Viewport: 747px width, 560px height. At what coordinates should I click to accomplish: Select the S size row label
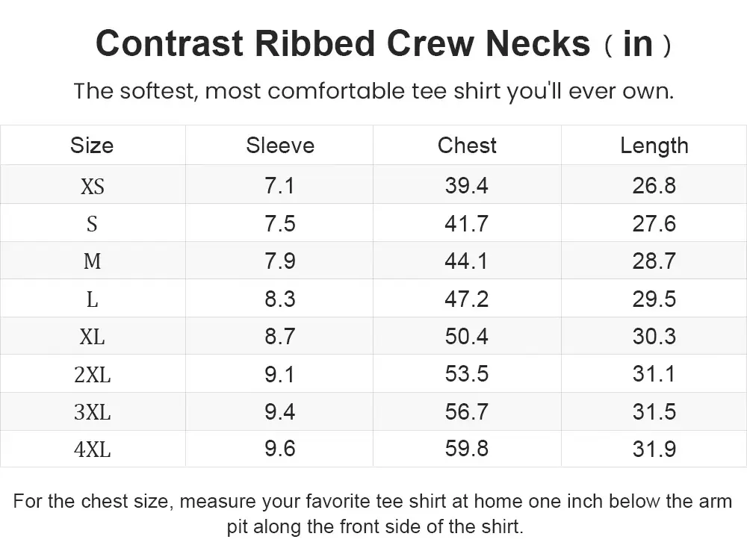pos(92,224)
